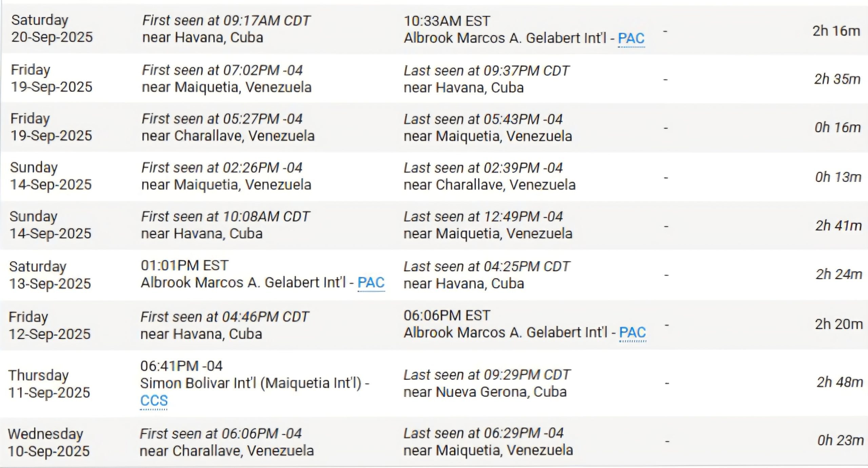This screenshot has width=868, height=468.
Task: Click the Friday 19-Sep-2025 Maiquetia departure row
Action: tap(434, 79)
